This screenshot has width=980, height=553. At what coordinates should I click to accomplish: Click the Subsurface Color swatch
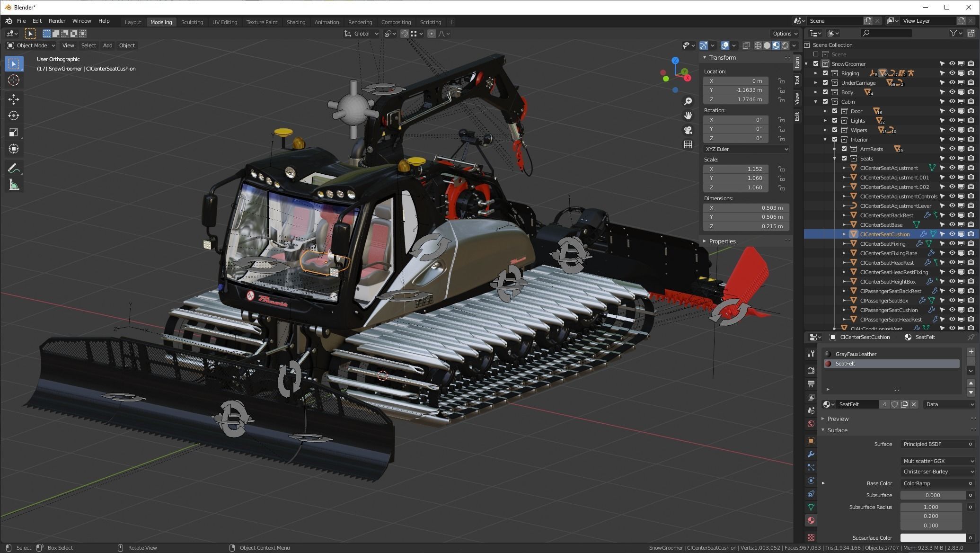[933, 538]
